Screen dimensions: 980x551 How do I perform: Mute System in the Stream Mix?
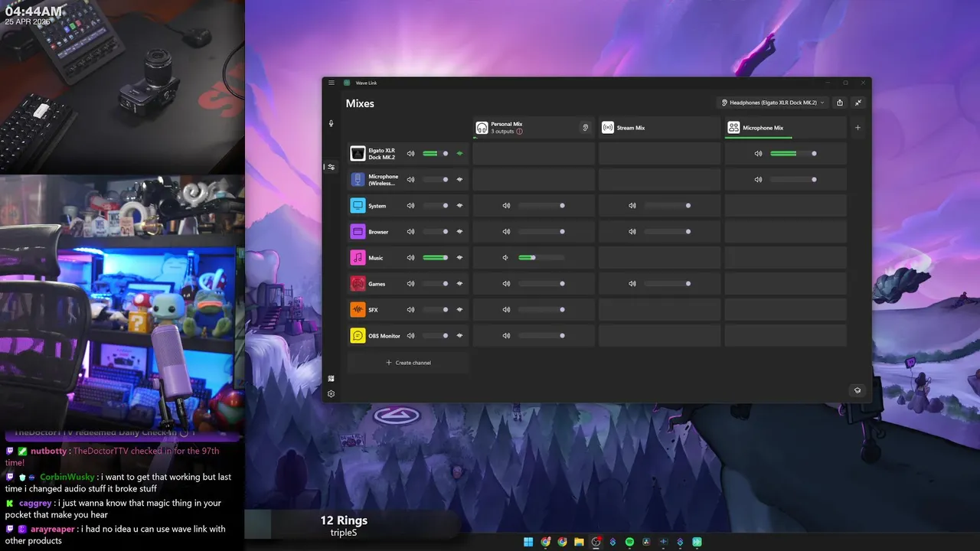coord(632,206)
